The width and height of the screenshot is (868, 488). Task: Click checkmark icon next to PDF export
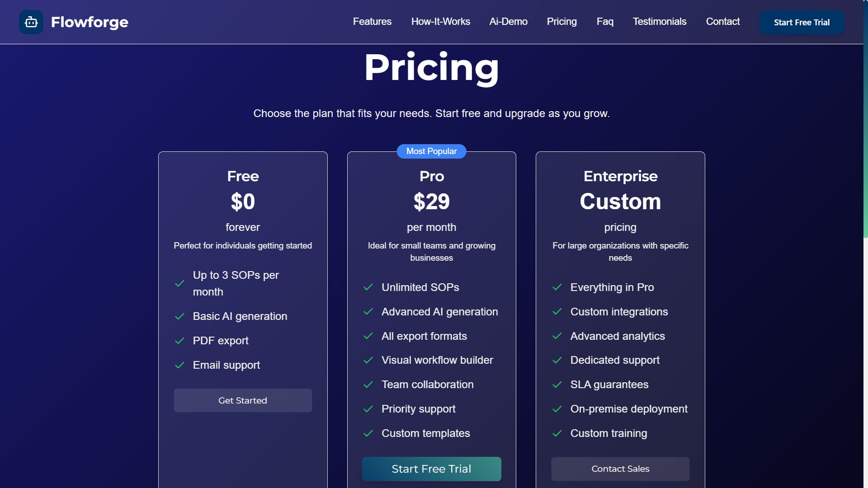(179, 341)
